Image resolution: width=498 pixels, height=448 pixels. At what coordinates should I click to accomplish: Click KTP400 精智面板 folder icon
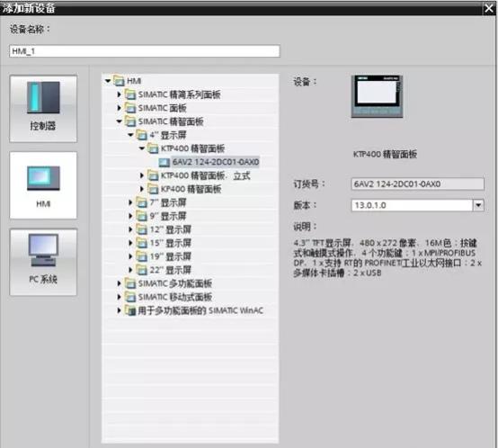tap(153, 148)
